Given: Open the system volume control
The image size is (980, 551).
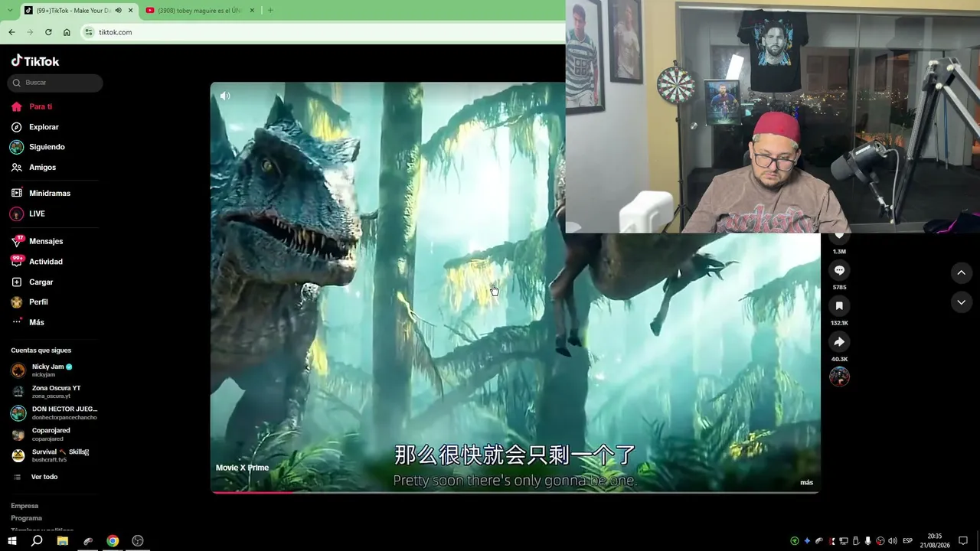Looking at the screenshot, I should 893,541.
